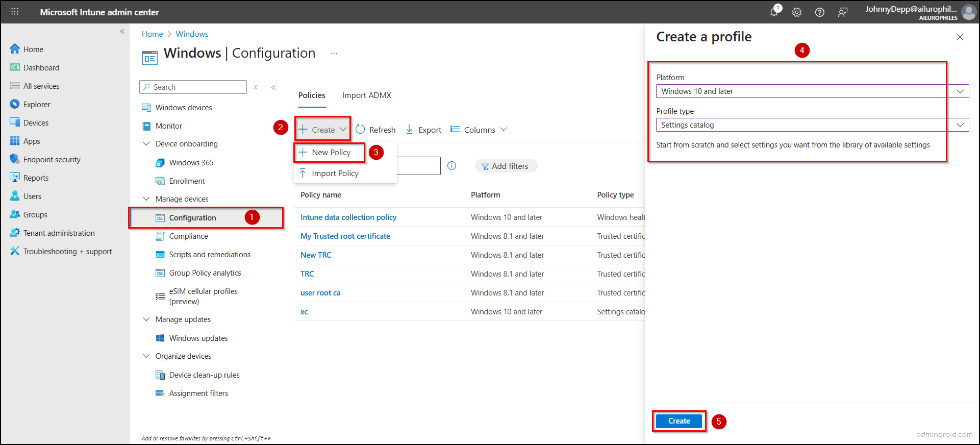Collapse the Manage updates section
Viewport: 980px width, 445px height.
click(146, 319)
